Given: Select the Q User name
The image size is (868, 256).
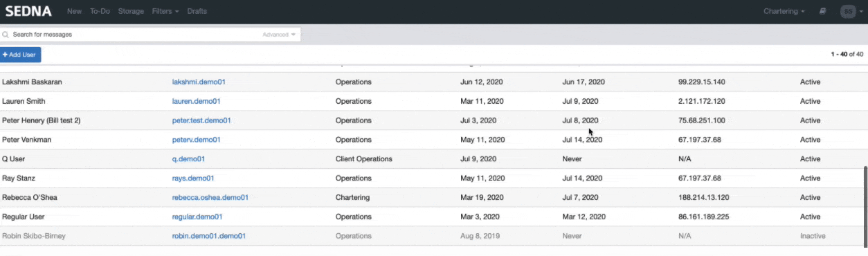Looking at the screenshot, I should point(13,159).
